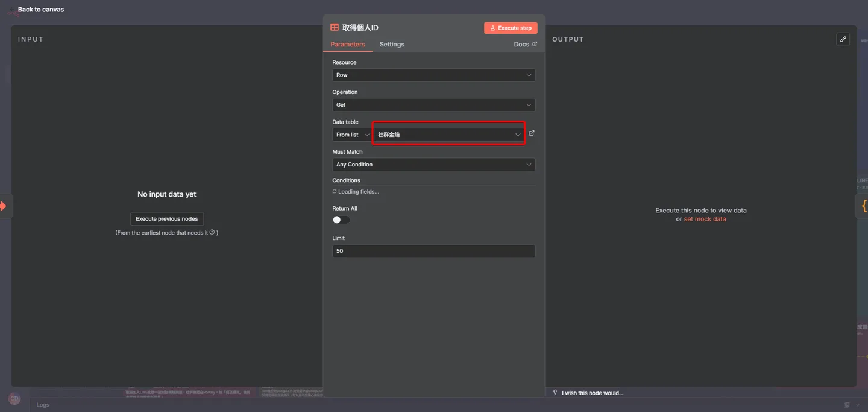Open the Must Match Any Condition dropdown
868x412 pixels.
click(434, 165)
